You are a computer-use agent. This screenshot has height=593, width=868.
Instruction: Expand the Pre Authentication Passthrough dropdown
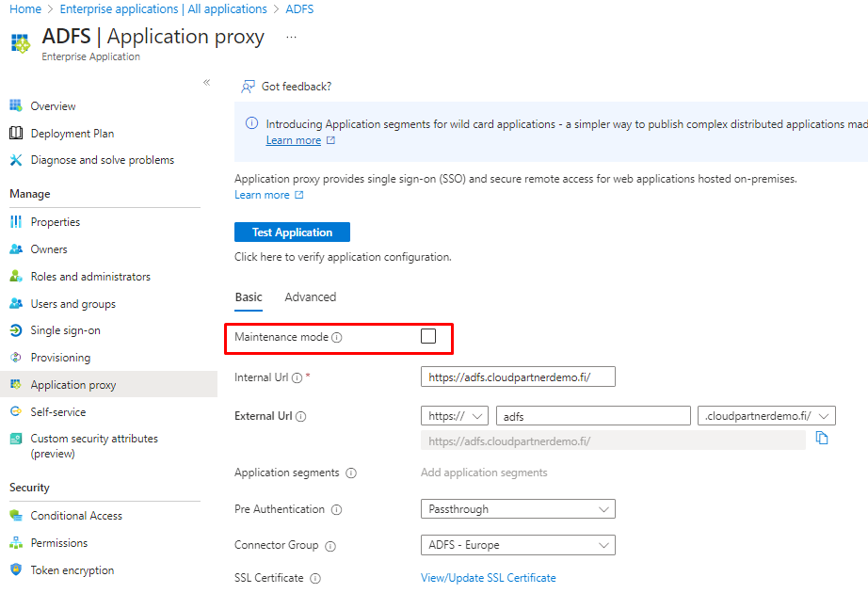pyautogui.click(x=517, y=509)
